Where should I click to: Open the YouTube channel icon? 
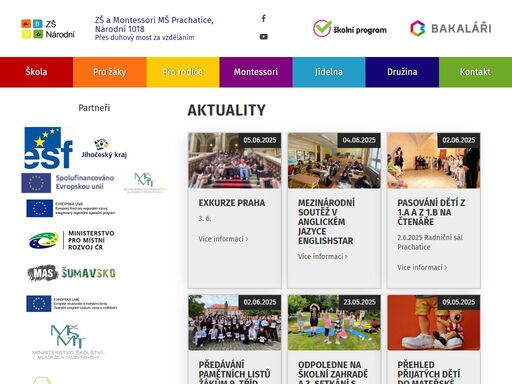[263, 37]
